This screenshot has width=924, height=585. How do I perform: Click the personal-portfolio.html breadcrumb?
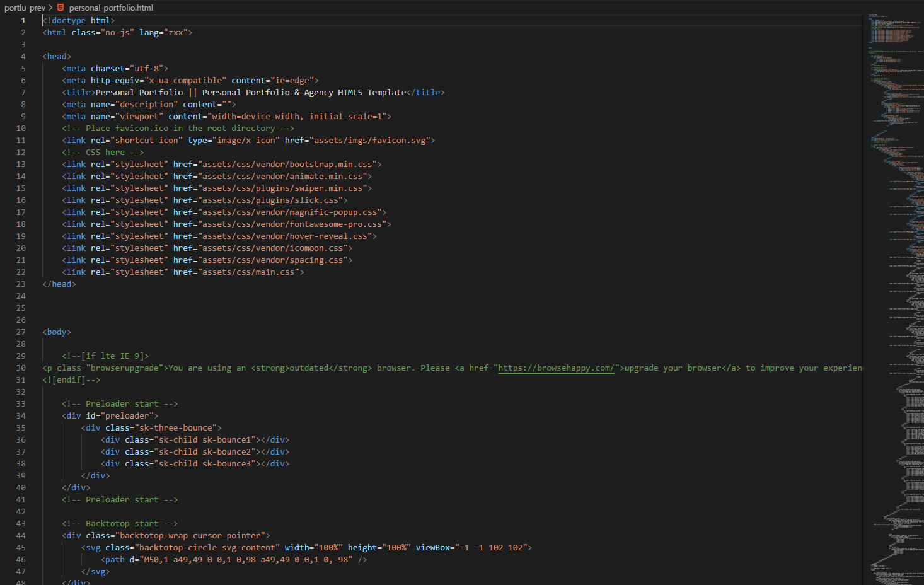point(111,8)
